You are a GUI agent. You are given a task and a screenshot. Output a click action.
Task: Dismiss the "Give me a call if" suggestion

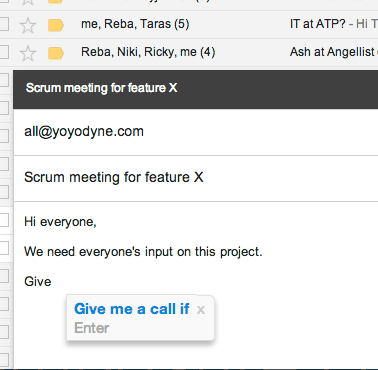201,310
